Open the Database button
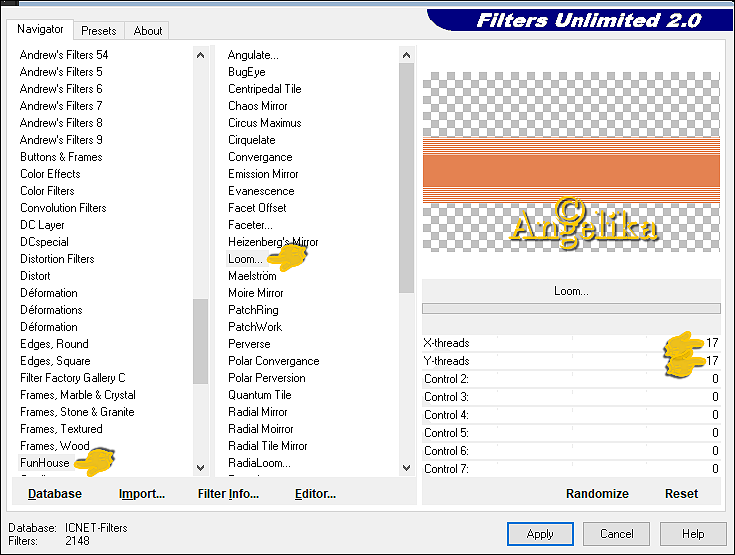This screenshot has height=555, width=735. [55, 494]
